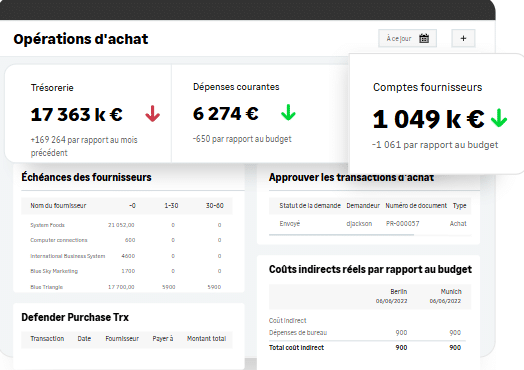Image resolution: width=524 pixels, height=370 pixels.
Task: Click the 'Coût indirect' row label
Action: click(287, 321)
